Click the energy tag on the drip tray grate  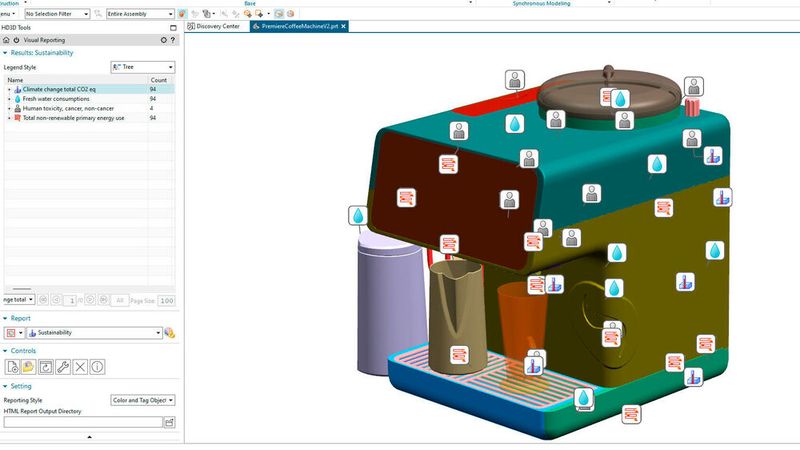click(459, 355)
